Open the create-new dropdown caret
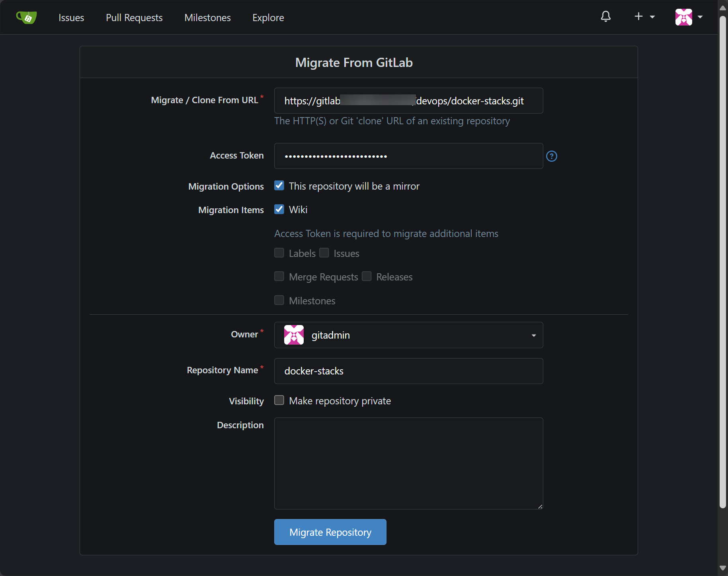728x576 pixels. click(x=652, y=17)
